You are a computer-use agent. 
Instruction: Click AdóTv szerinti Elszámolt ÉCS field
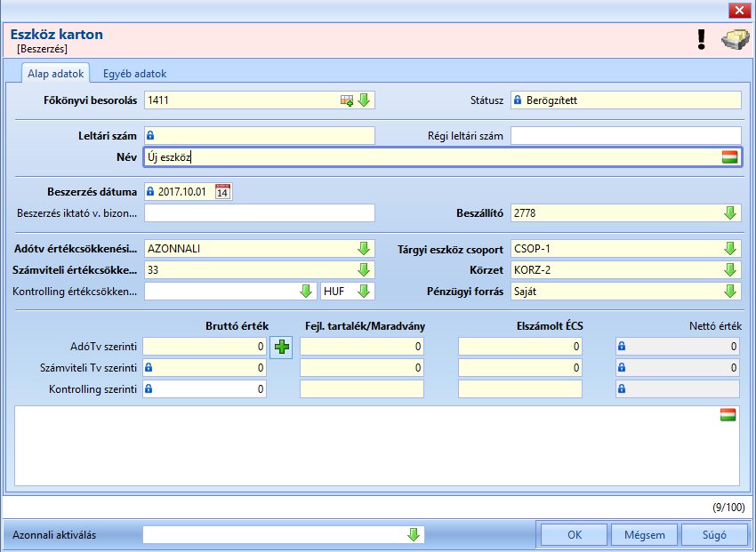click(520, 347)
